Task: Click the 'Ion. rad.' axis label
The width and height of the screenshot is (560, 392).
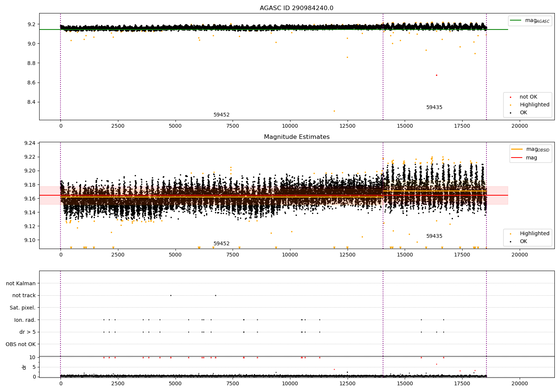Action: tap(25, 320)
